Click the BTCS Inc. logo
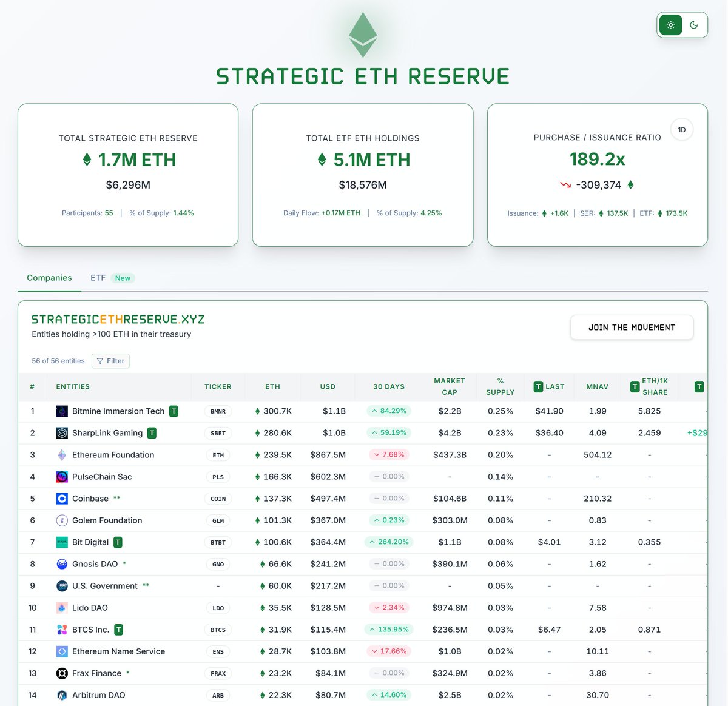728x706 pixels. (62, 630)
